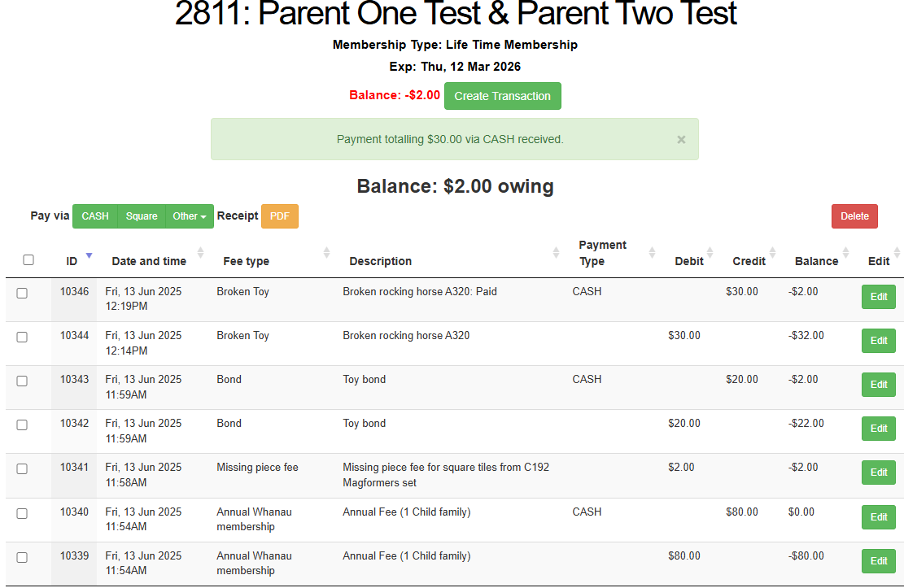Viewport: 904px width, 588px height.
Task: Sort table by ID column arrow
Action: 89,255
